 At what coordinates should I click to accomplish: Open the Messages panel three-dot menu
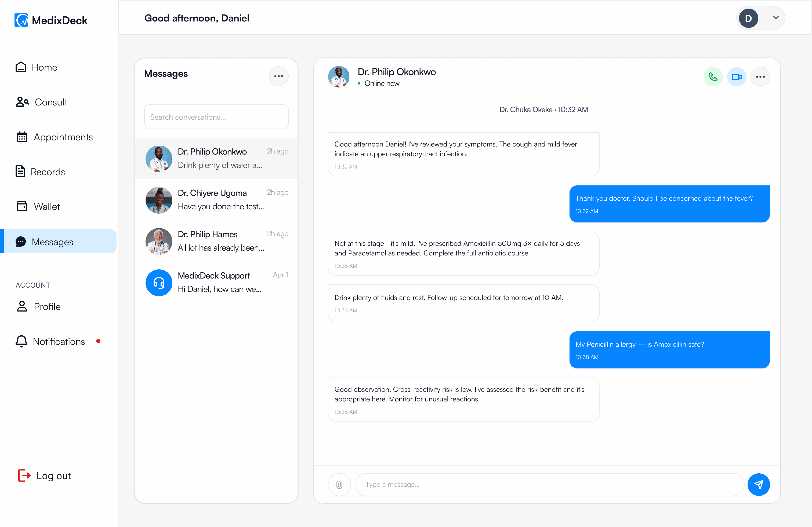[x=278, y=76]
